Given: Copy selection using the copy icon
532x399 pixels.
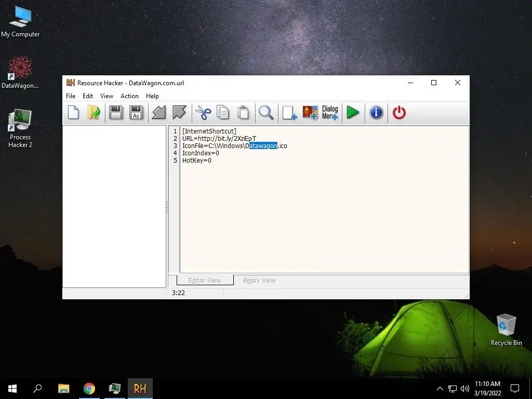Looking at the screenshot, I should [223, 113].
